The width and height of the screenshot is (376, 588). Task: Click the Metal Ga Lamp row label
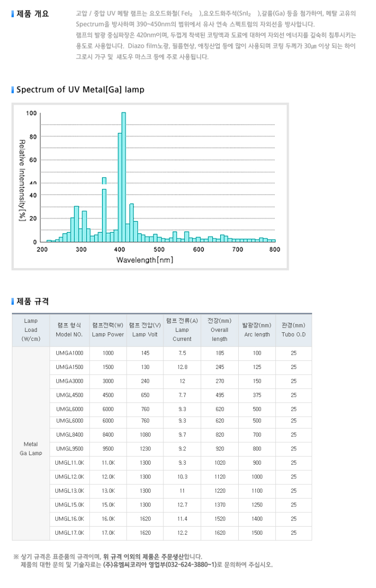(30, 448)
